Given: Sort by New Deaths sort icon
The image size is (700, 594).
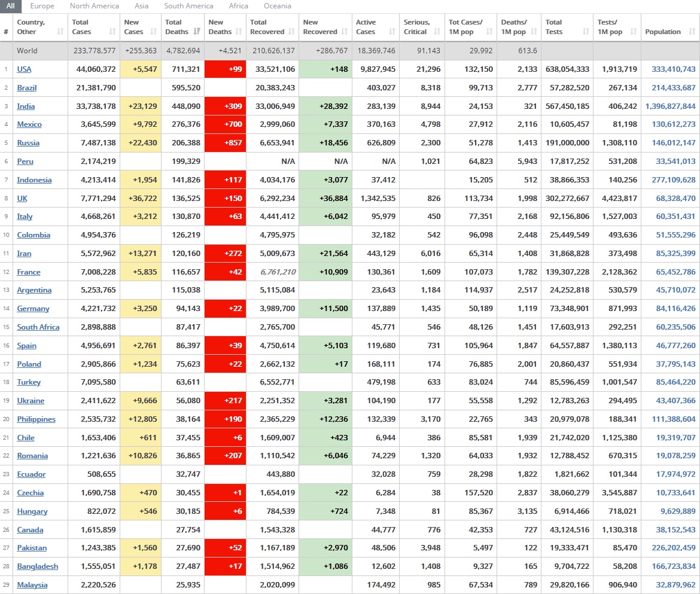Looking at the screenshot, I should coord(239,32).
